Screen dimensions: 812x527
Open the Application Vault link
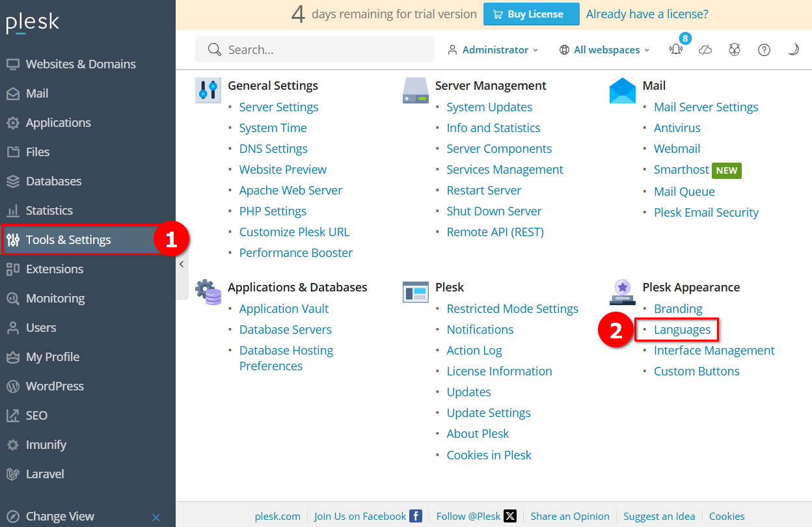tap(284, 309)
